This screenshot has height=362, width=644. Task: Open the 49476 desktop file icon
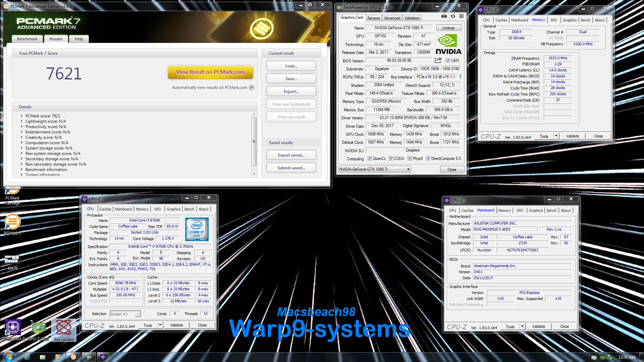[x=12, y=262]
